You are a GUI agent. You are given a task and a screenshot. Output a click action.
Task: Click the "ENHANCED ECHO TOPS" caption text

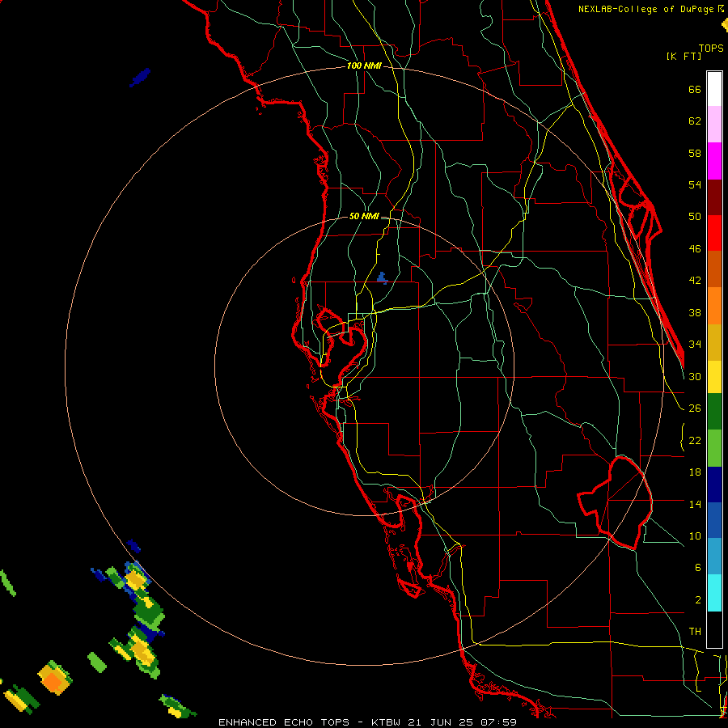tap(284, 722)
